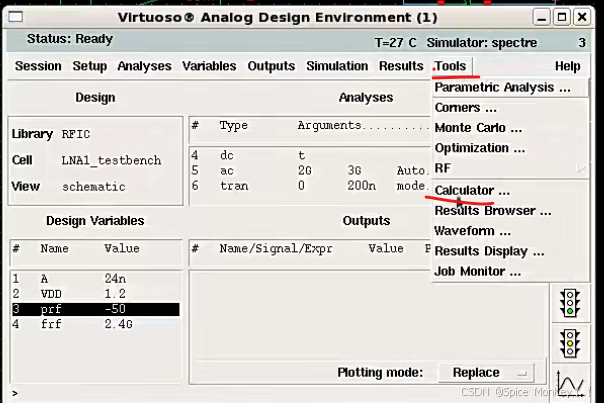604x403 pixels.
Task: Select the tran analysis row
Action: coord(309,186)
